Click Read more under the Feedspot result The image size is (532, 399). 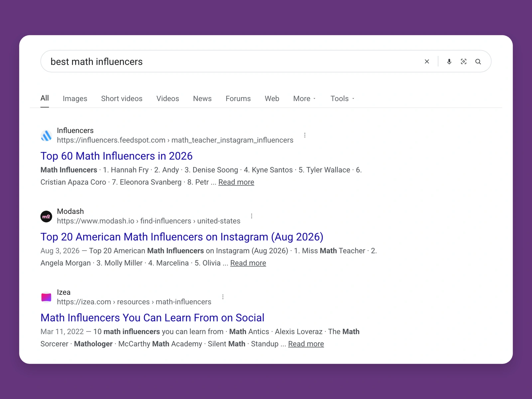236,182
